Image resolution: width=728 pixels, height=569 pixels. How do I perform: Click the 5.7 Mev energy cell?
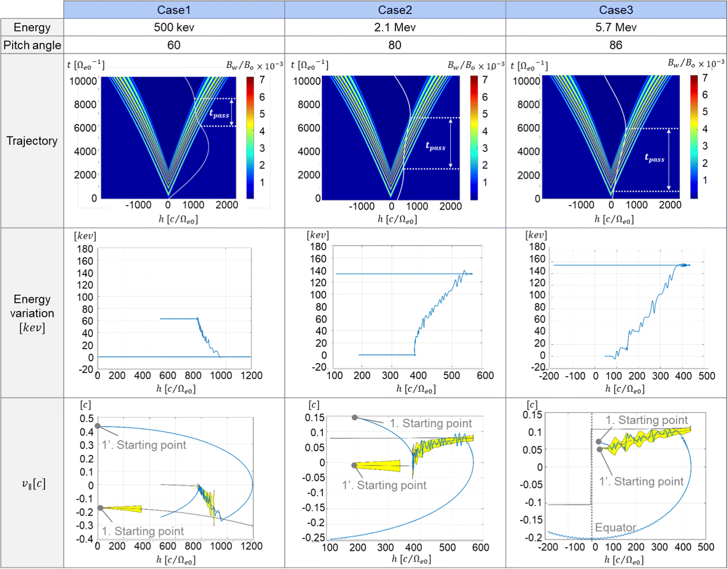point(616,27)
